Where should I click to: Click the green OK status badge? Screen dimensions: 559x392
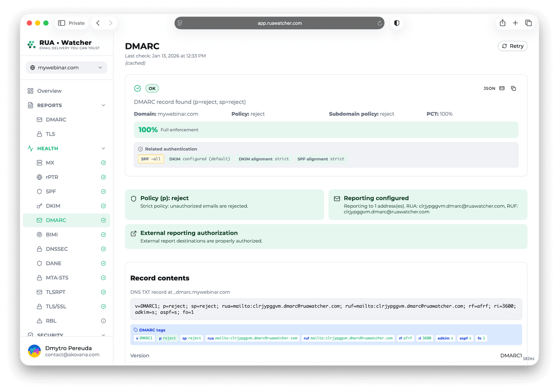click(x=152, y=88)
